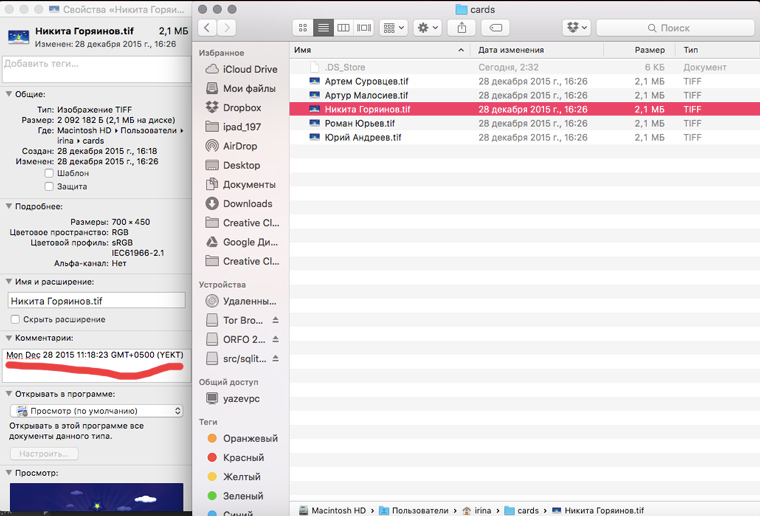Open Google Диск in the sidebar

[x=242, y=242]
